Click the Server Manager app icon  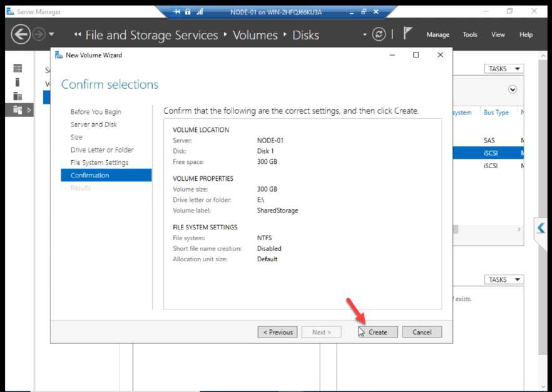pyautogui.click(x=10, y=12)
